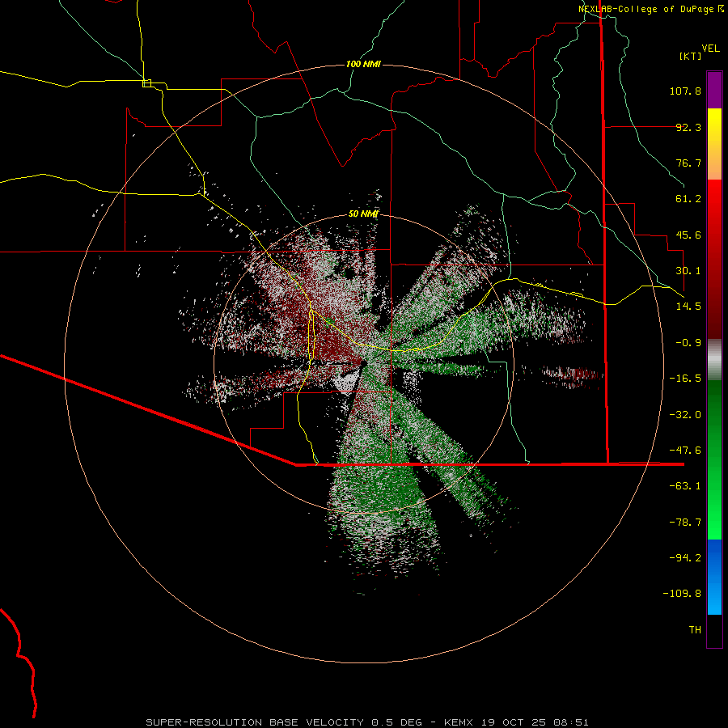Click the green segment of the color bar
The height and width of the screenshot is (728, 728).
[714, 459]
